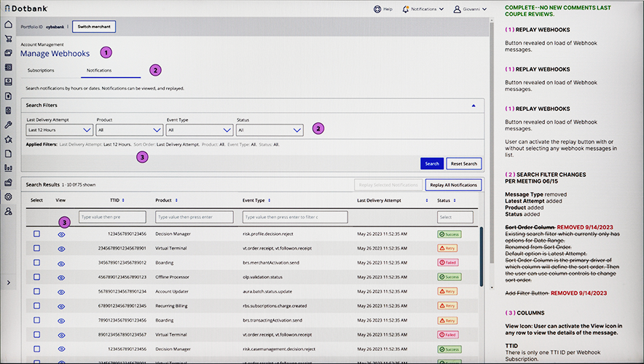Switch to the Subscriptions tab
The width and height of the screenshot is (644, 364).
point(41,71)
